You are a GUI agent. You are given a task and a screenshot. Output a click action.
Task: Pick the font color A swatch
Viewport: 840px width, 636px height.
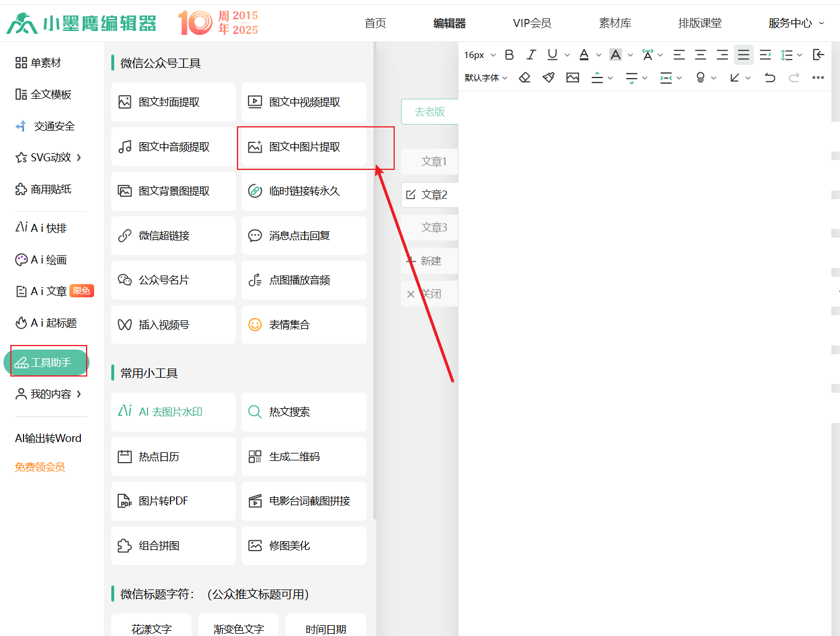[584, 55]
